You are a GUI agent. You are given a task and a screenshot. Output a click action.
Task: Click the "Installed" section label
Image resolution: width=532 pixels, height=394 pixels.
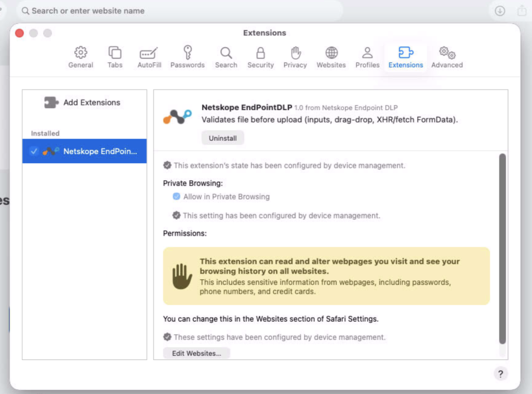[45, 134]
